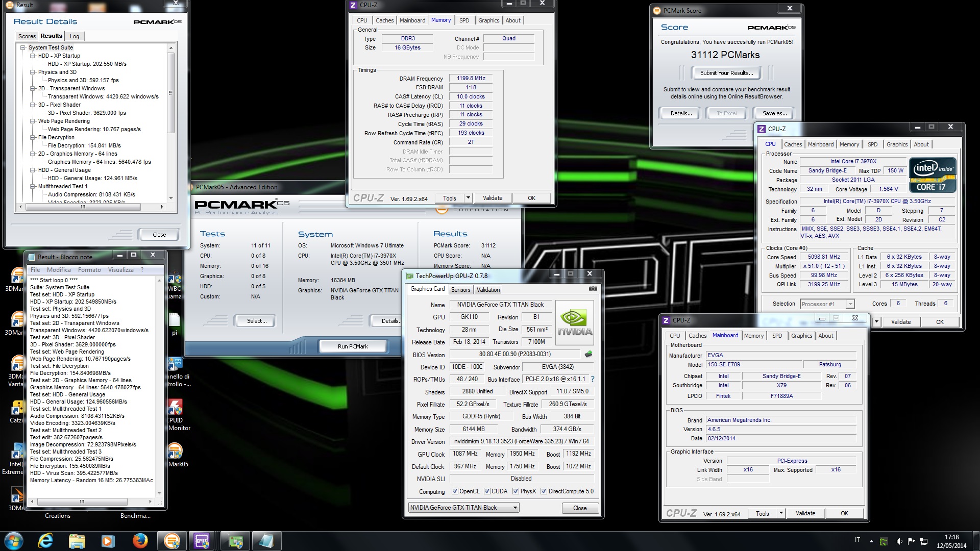Open NVIDIA tray icon
980x551 pixels.
point(884,541)
